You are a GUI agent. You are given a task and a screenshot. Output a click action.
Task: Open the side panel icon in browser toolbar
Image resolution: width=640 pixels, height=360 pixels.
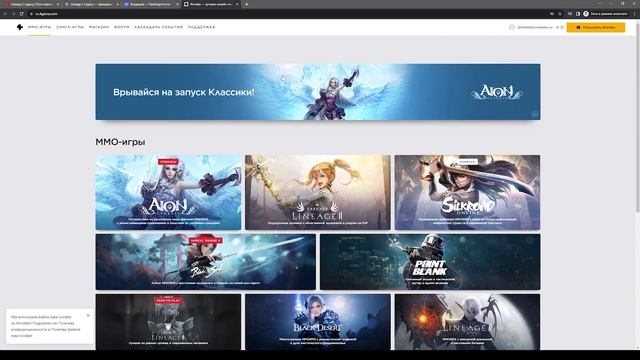pyautogui.click(x=578, y=13)
